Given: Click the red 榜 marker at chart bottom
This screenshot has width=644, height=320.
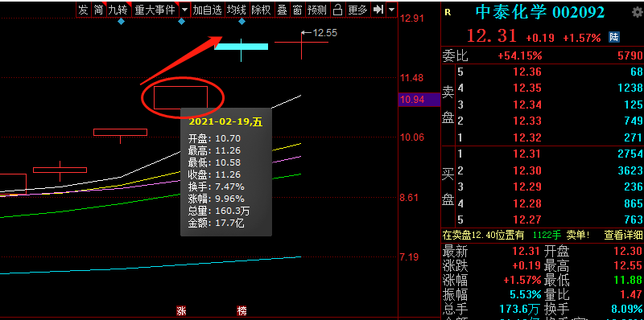Looking at the screenshot, I should point(242,310).
